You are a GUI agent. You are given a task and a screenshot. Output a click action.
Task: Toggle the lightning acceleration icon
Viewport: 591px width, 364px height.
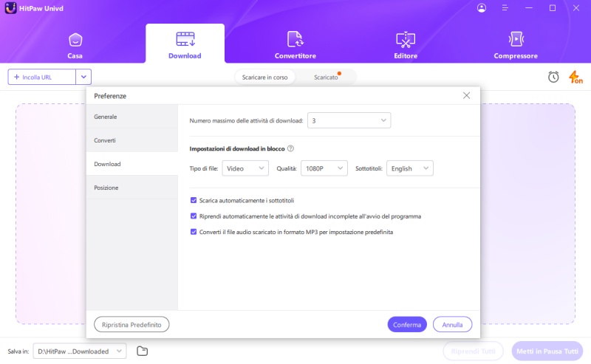[575, 77]
